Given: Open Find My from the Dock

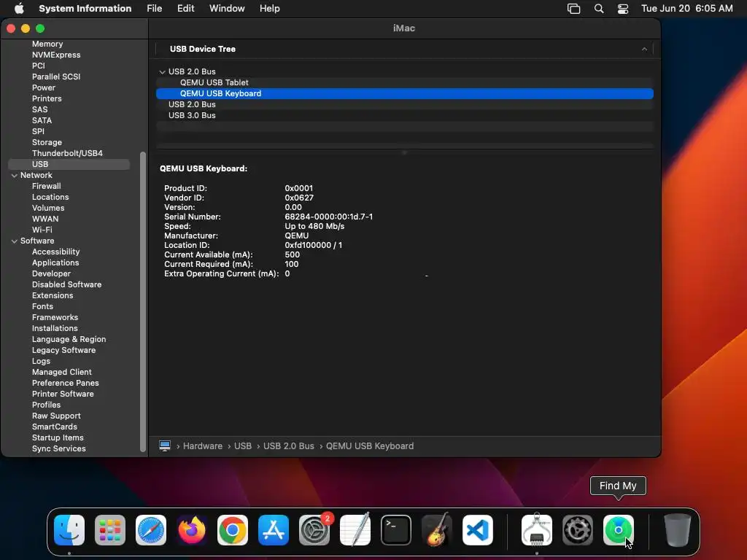Looking at the screenshot, I should [x=619, y=530].
